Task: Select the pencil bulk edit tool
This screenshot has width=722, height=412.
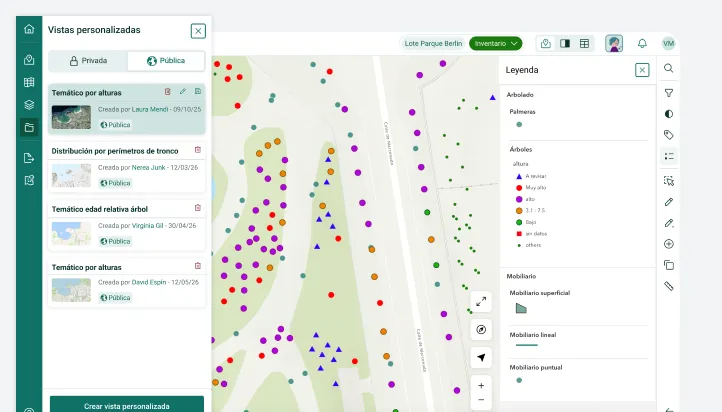Action: coord(669,223)
